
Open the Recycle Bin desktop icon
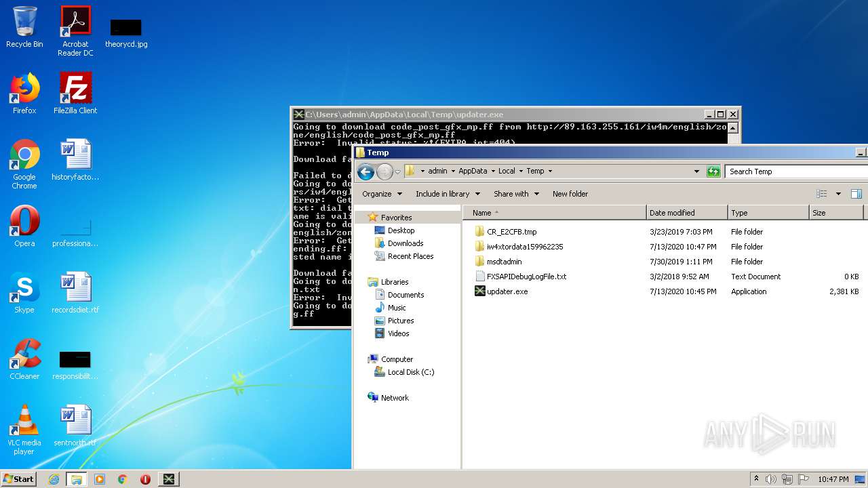click(x=24, y=28)
